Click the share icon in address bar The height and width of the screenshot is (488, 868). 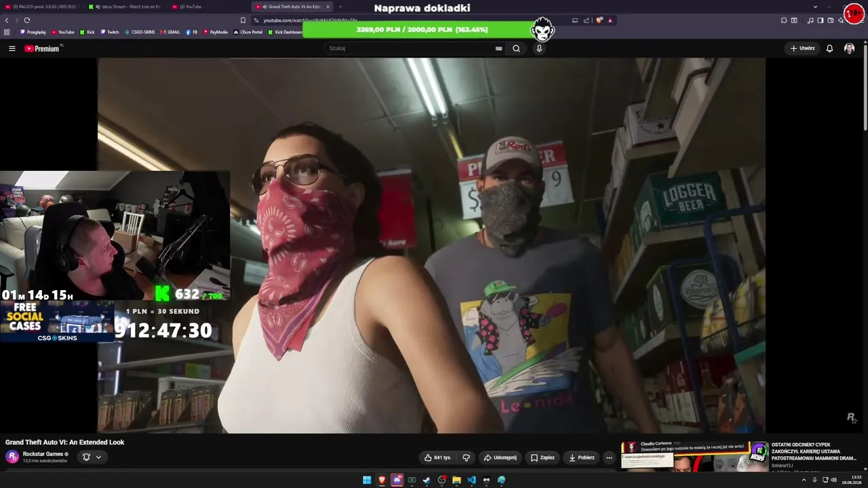[585, 20]
